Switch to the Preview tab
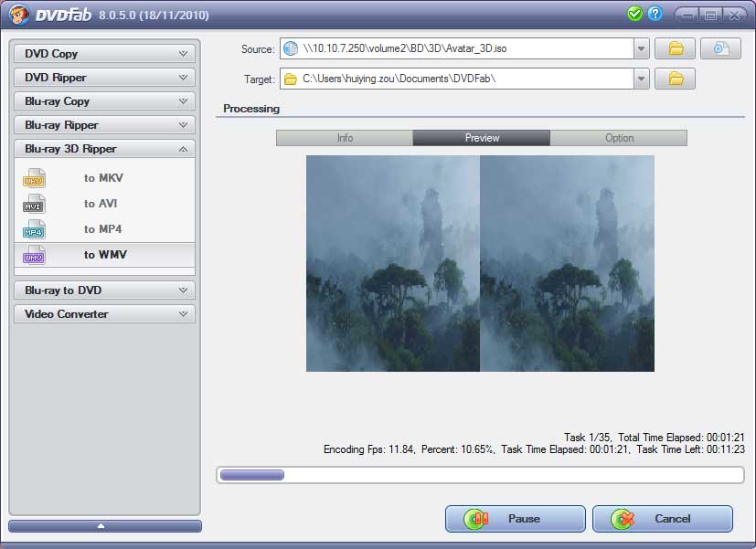This screenshot has width=756, height=549. 482,138
